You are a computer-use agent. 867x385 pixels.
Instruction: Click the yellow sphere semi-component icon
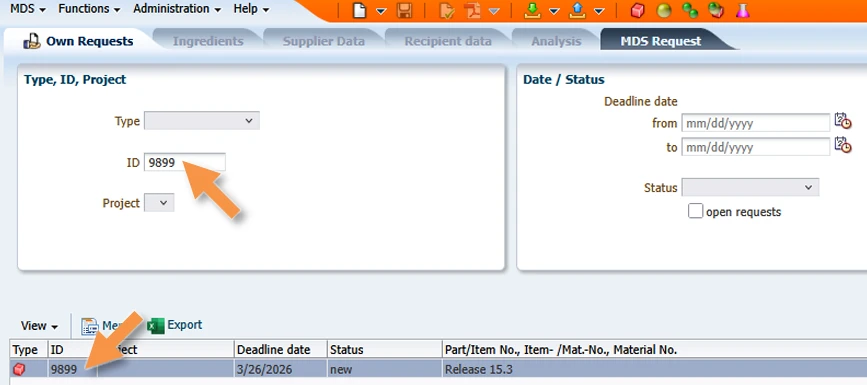(664, 11)
